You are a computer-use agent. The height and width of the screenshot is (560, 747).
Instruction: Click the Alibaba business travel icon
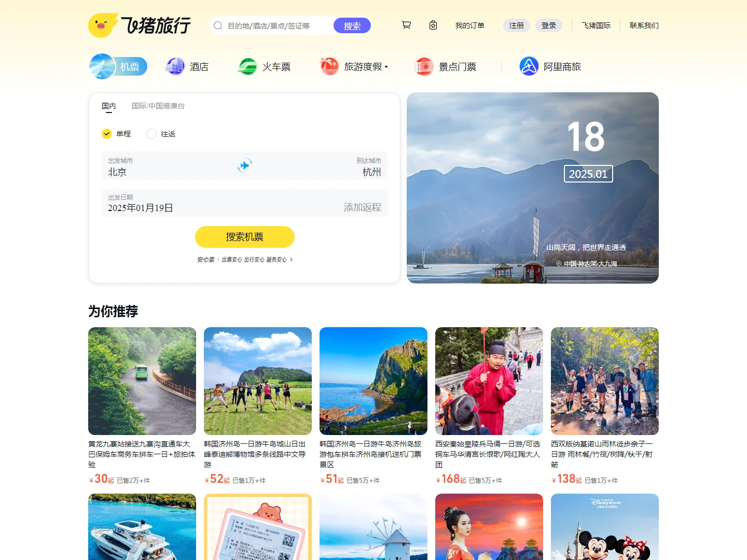tap(529, 66)
